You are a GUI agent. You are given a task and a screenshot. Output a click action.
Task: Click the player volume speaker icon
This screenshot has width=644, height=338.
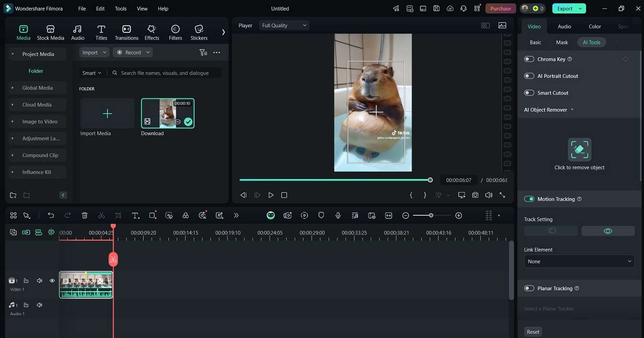488,195
